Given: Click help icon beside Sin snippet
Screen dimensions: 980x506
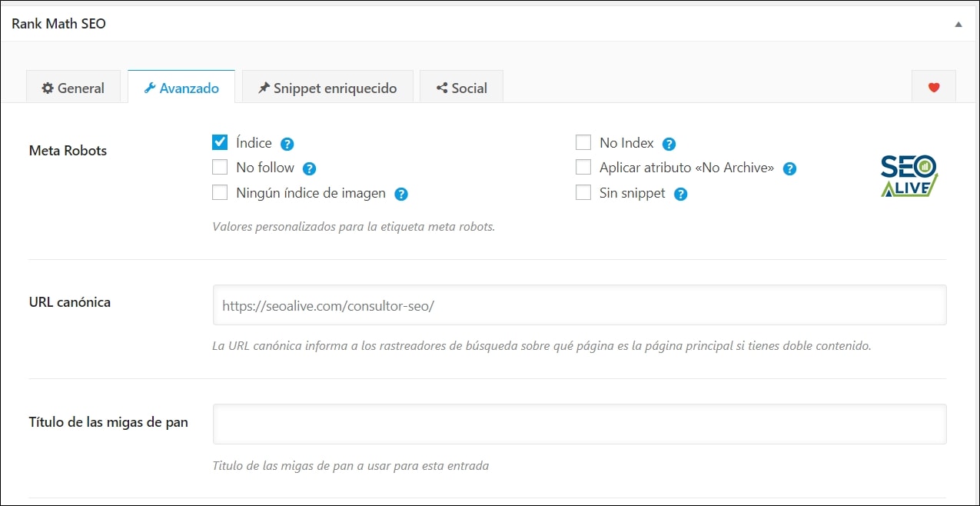Looking at the screenshot, I should coord(681,195).
